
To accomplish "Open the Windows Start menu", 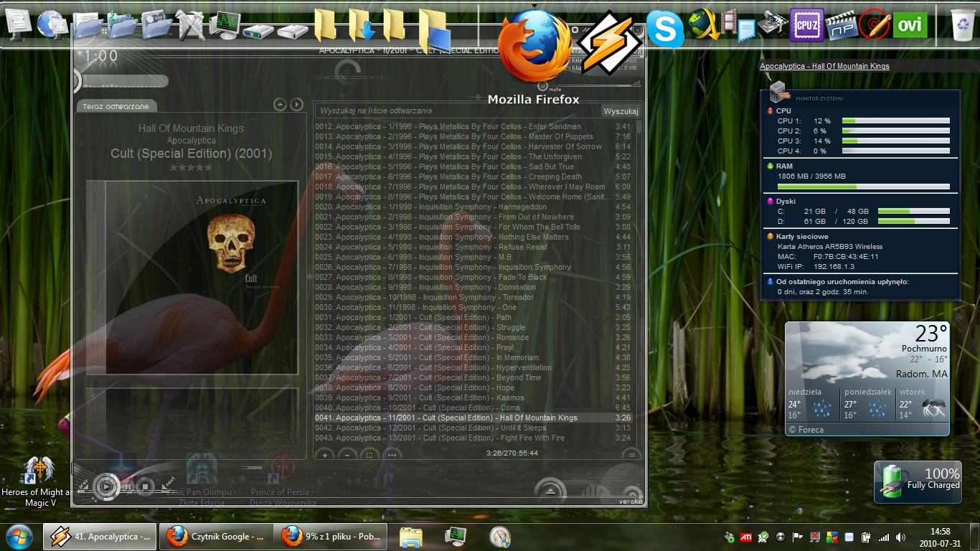I will (19, 537).
